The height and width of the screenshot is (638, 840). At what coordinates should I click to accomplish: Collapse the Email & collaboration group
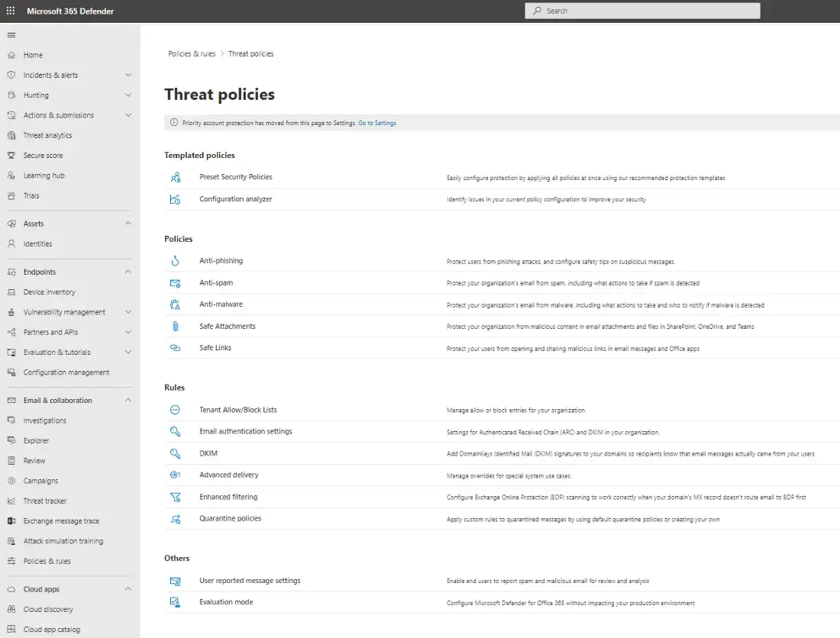(128, 401)
